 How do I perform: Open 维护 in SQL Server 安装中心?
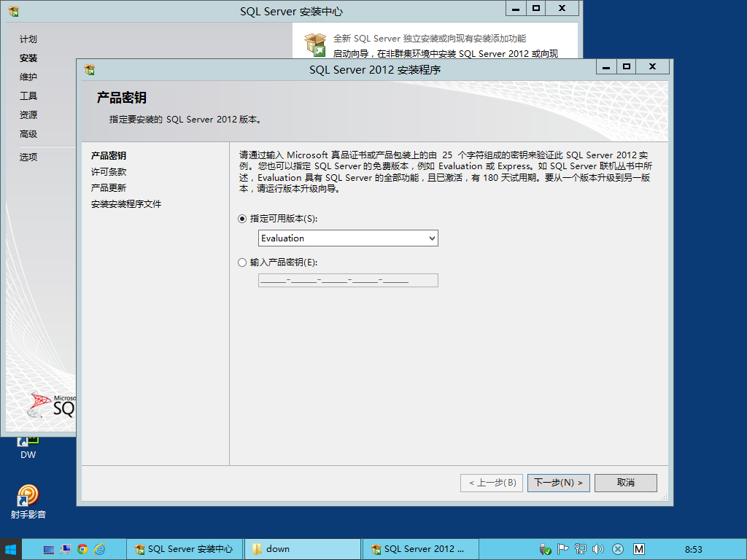[28, 77]
